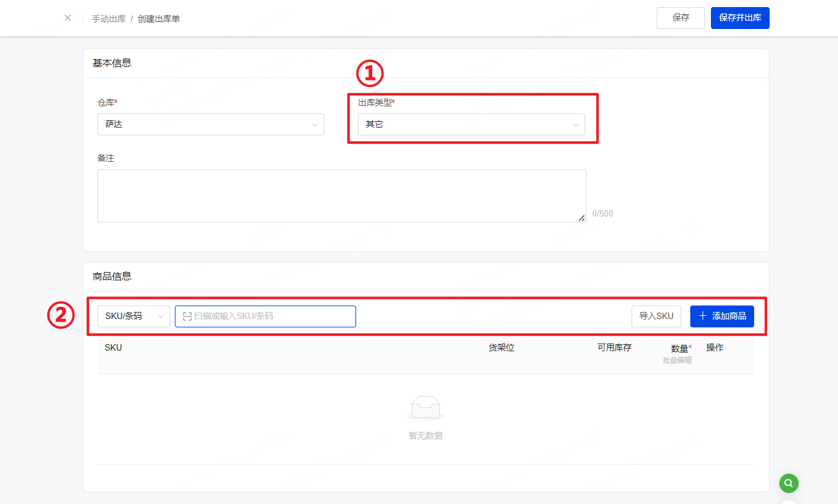
Task: Open 批量编辑 under the 数量 column
Action: (677, 360)
